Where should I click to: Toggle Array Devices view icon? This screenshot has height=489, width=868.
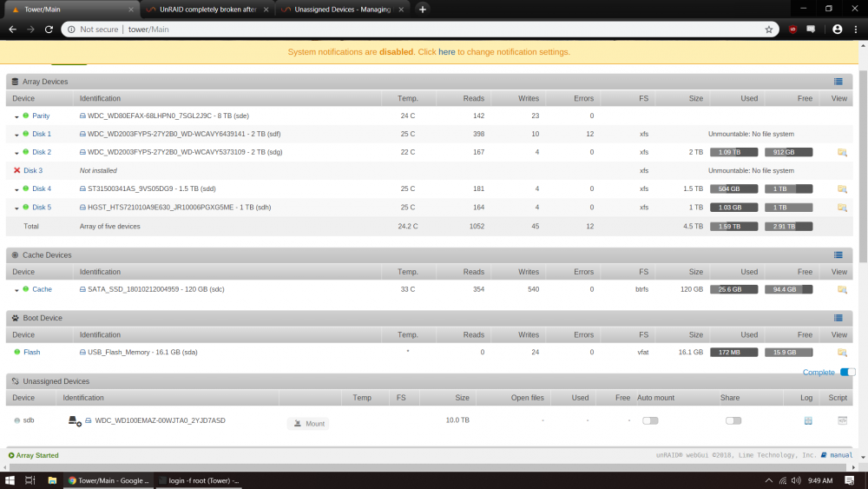pos(838,82)
